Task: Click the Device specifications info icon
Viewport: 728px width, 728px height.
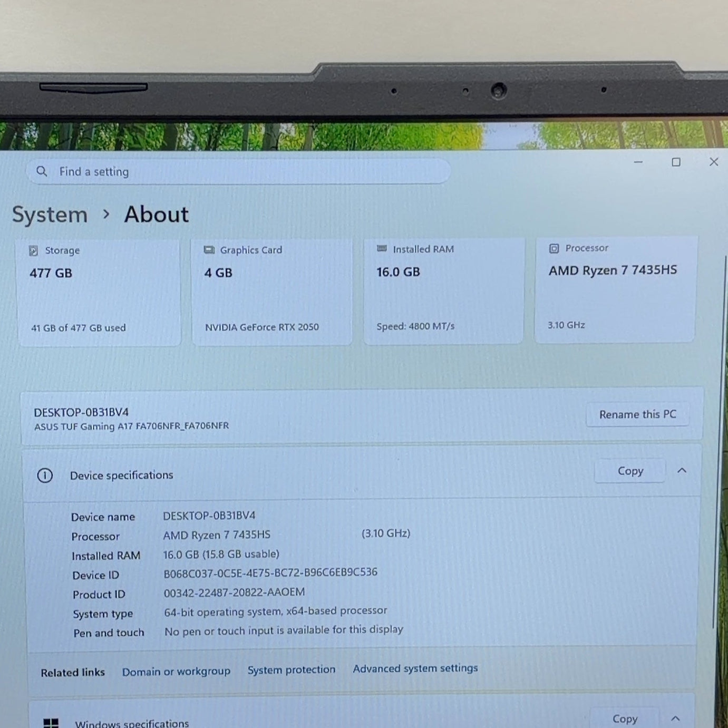Action: point(45,475)
